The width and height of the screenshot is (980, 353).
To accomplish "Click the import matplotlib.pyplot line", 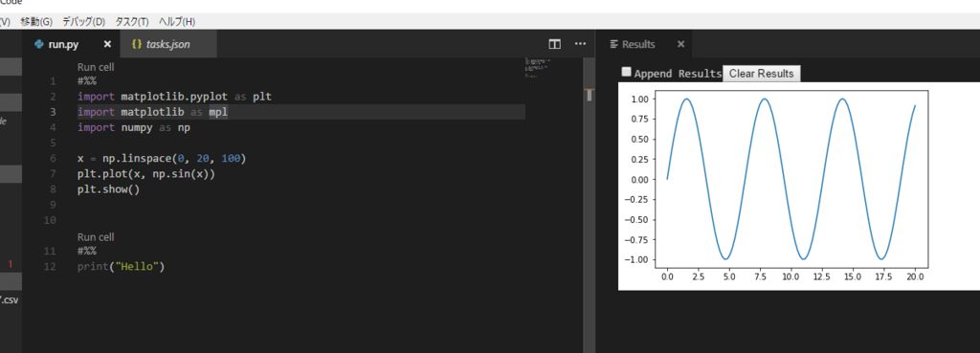I will pyautogui.click(x=174, y=97).
